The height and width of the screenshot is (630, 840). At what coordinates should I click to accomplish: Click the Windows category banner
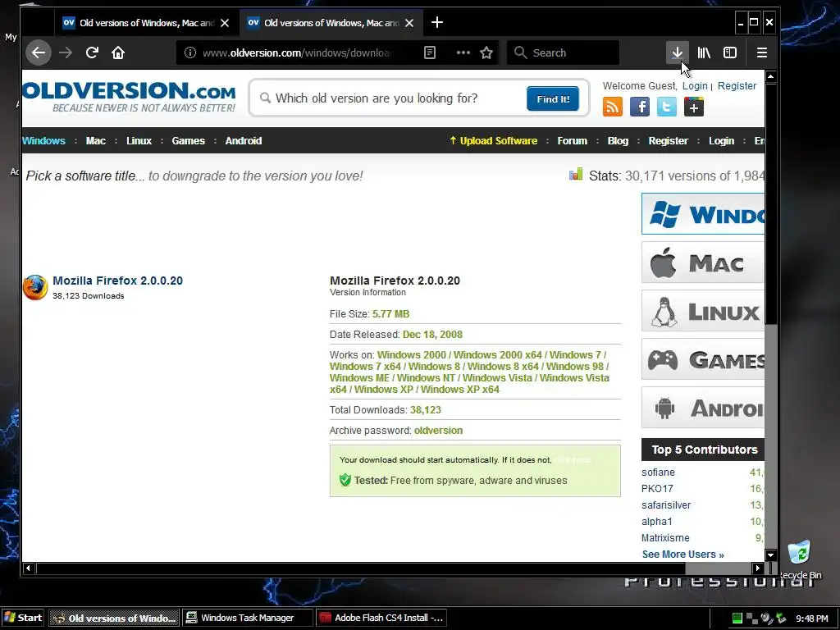click(x=703, y=214)
